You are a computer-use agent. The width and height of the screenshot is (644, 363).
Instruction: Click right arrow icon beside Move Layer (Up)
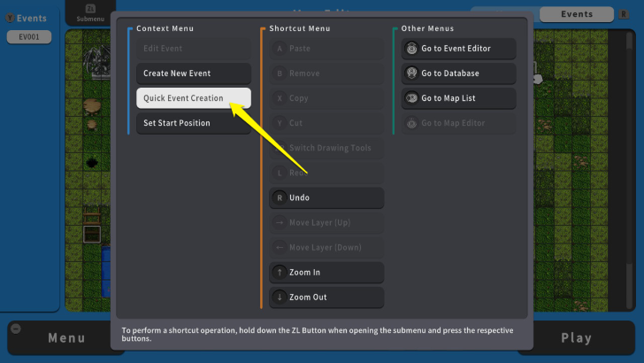click(280, 222)
